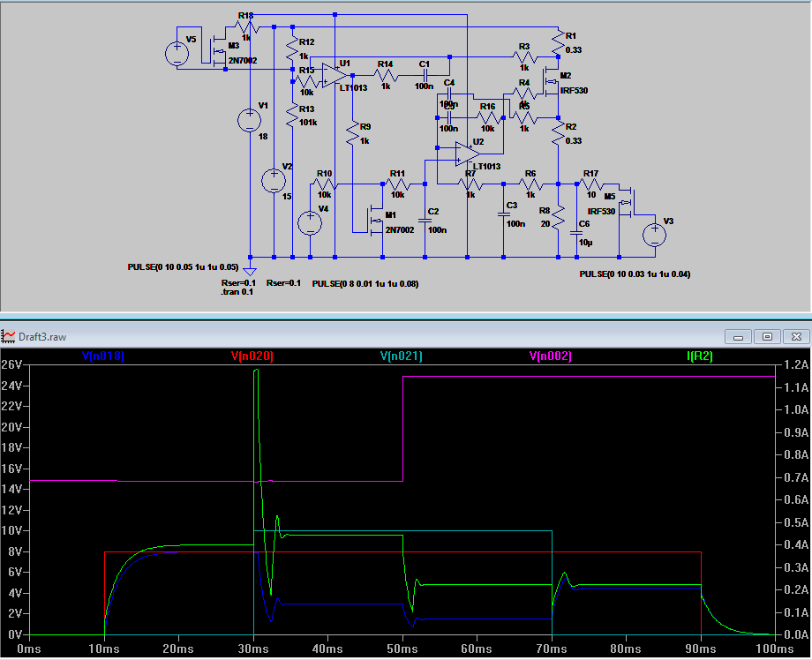Click the R12 1k resistor symbol

[293, 49]
